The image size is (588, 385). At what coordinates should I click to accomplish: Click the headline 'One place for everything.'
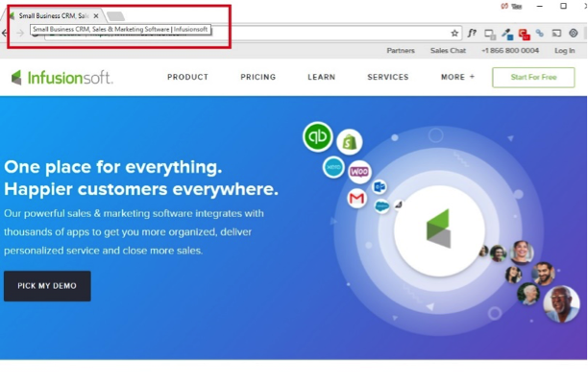coord(112,167)
